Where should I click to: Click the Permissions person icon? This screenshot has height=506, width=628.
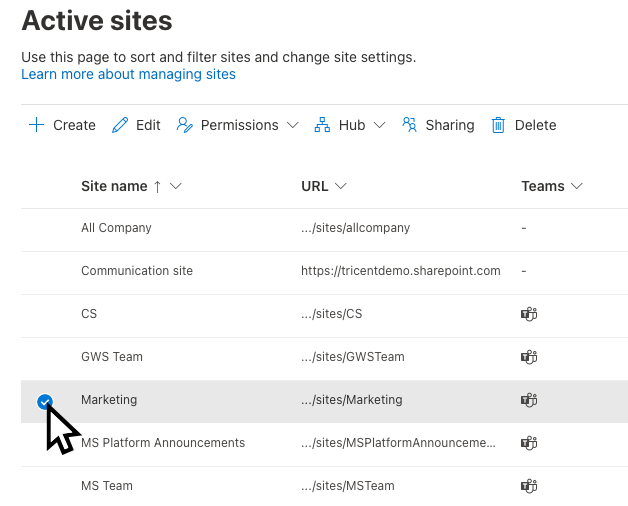coord(184,125)
